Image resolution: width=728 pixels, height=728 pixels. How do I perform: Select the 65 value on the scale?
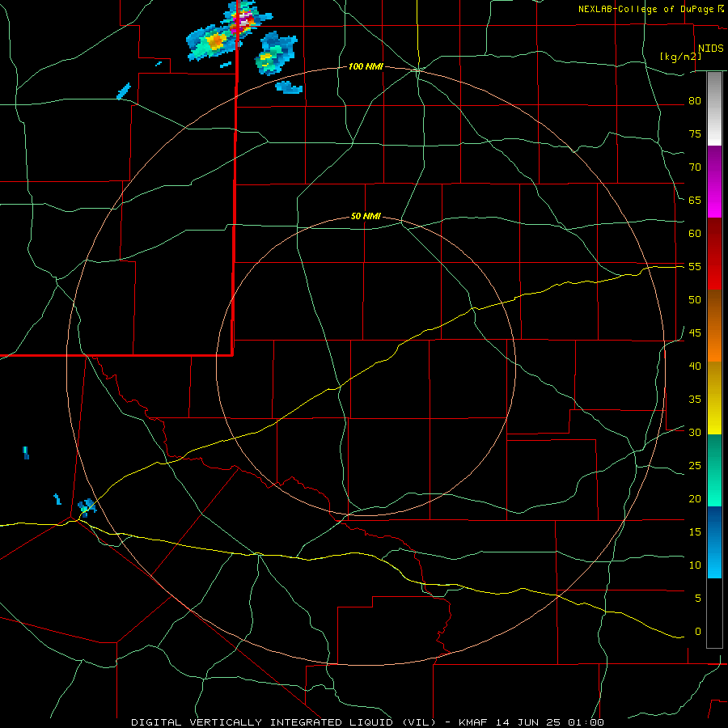coord(695,200)
